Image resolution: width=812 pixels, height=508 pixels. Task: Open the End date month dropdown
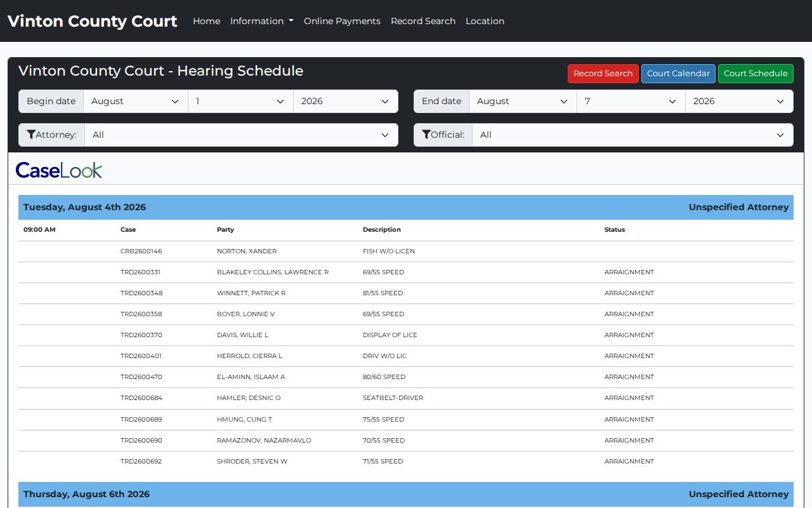click(523, 101)
